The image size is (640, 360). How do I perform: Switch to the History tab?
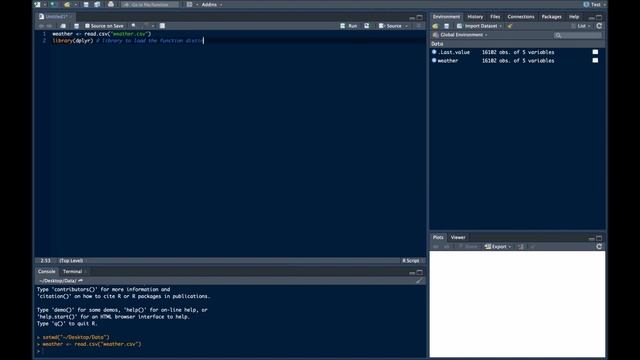(x=475, y=17)
